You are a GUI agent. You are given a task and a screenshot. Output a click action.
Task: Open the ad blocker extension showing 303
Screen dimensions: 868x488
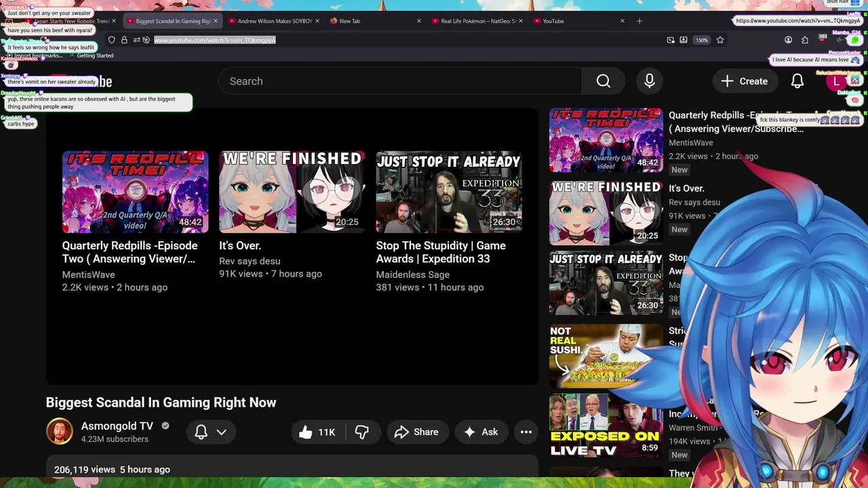point(822,40)
